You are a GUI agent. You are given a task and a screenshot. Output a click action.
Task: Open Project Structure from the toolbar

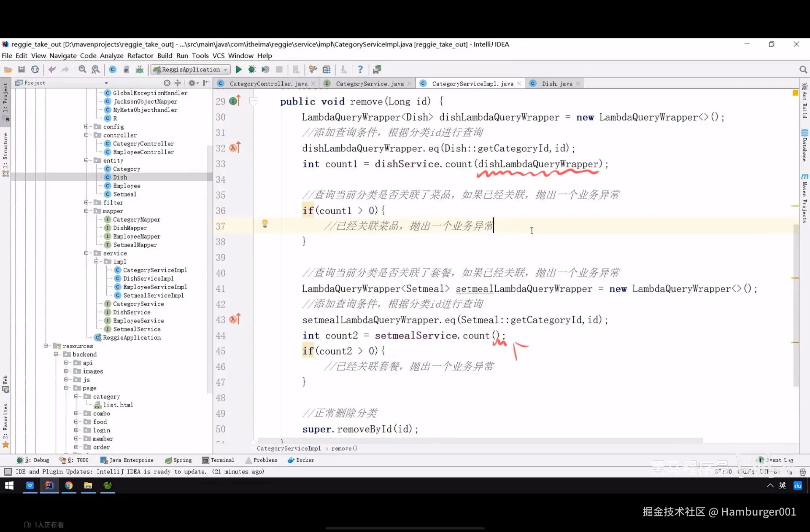(327, 70)
